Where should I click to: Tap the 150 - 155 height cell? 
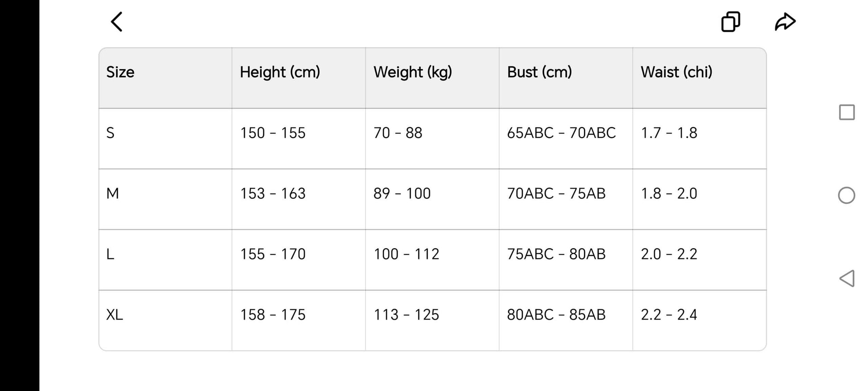pyautogui.click(x=273, y=133)
